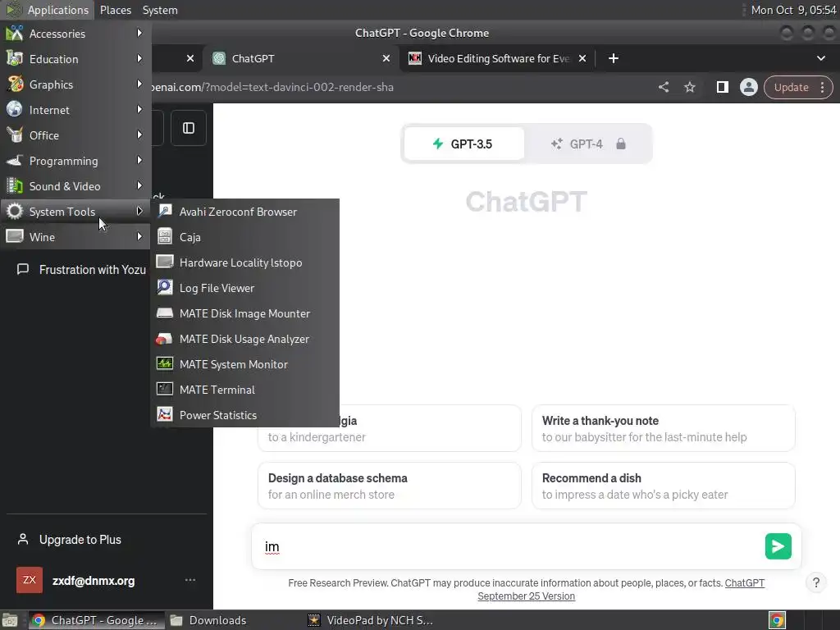Expand the Education submenu arrow

click(x=139, y=58)
